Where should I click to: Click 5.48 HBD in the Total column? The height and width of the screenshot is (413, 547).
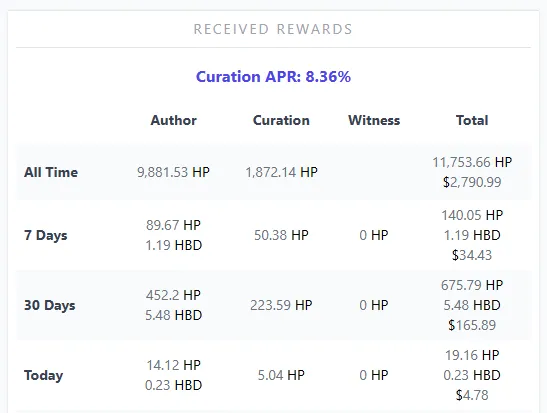pyautogui.click(x=472, y=306)
